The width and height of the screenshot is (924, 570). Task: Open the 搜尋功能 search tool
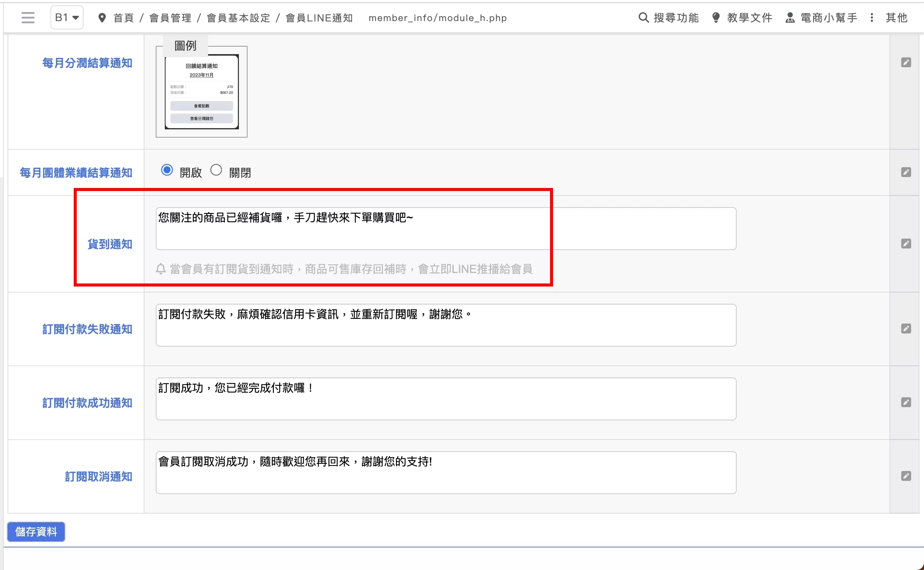tap(668, 18)
